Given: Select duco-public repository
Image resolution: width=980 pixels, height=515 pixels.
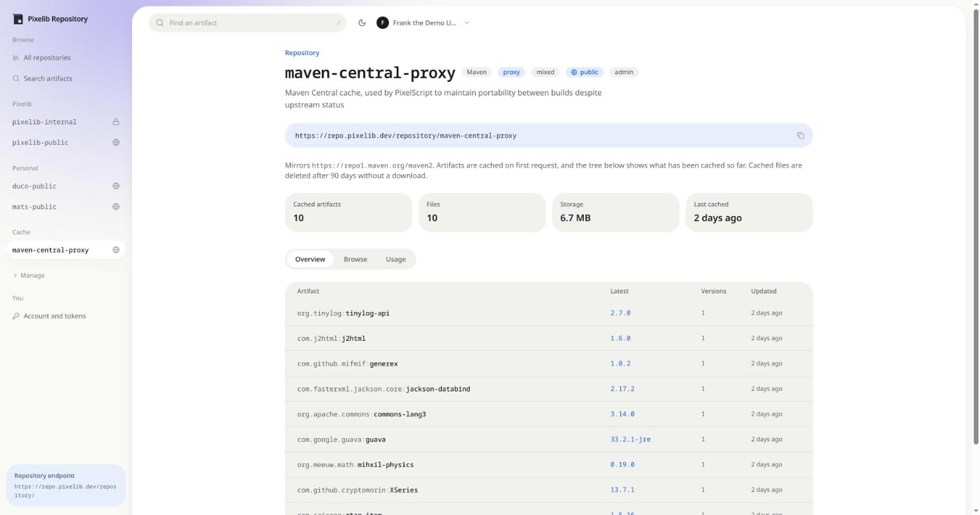Looking at the screenshot, I should click(x=66, y=186).
